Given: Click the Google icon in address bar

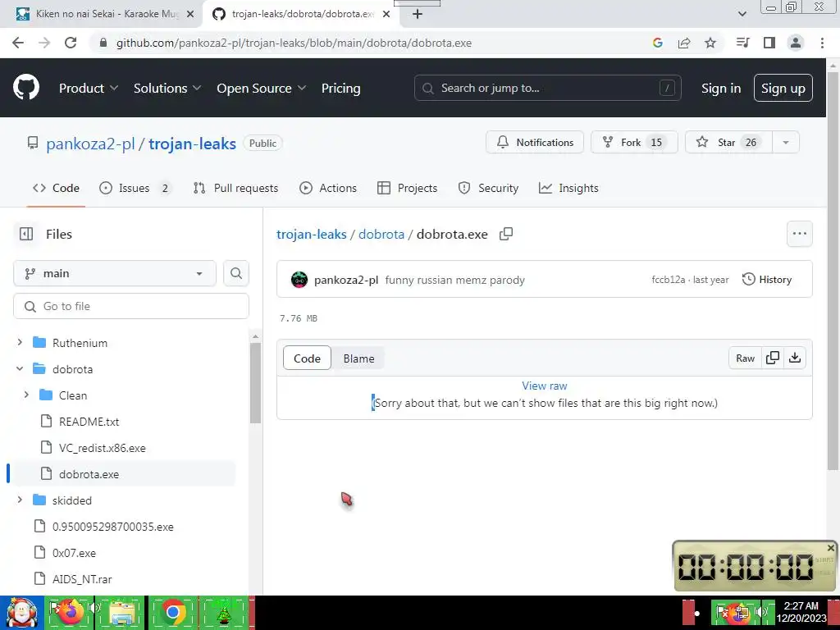Looking at the screenshot, I should (658, 43).
